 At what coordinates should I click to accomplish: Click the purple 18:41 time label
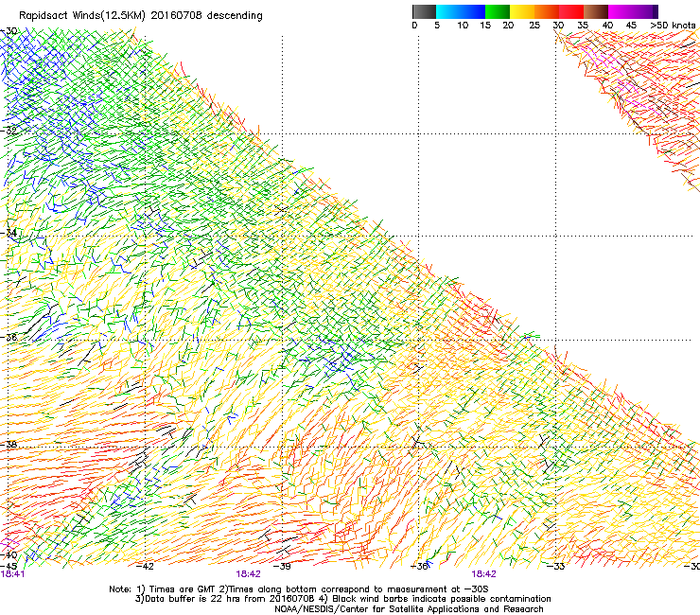point(12,574)
